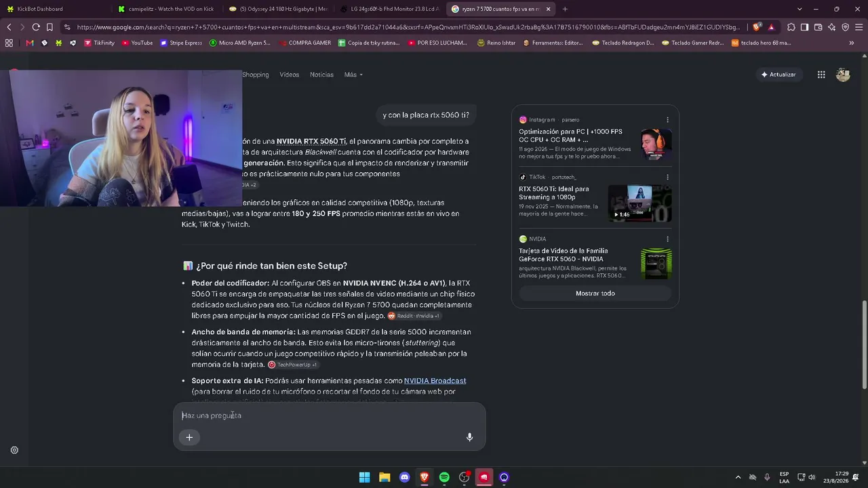The height and width of the screenshot is (488, 868).
Task: Open NVIDIA result Tarjeta de Video
Action: pyautogui.click(x=563, y=255)
